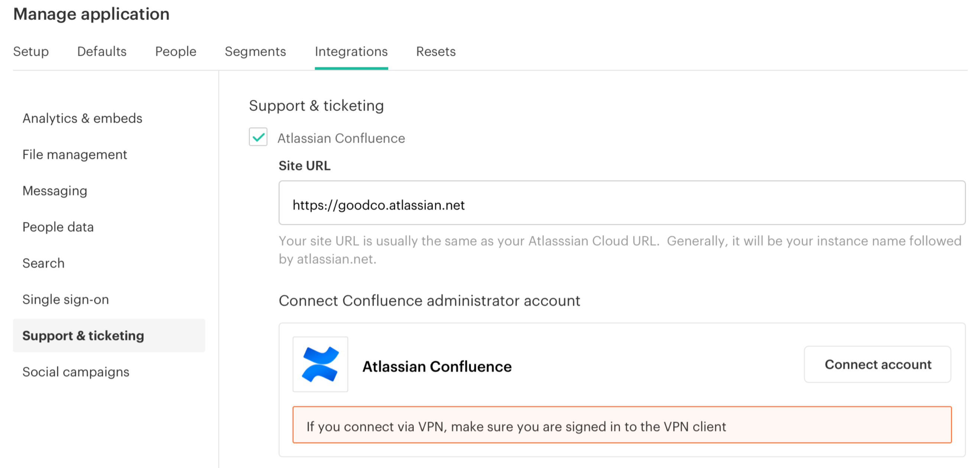Image resolution: width=980 pixels, height=468 pixels.
Task: Open the Search settings section
Action: click(43, 263)
